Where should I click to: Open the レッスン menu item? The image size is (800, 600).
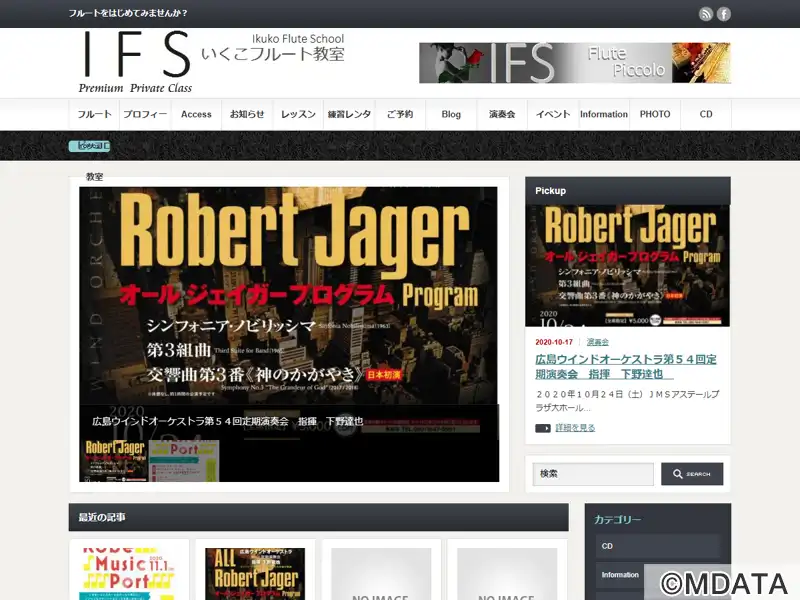click(x=298, y=114)
